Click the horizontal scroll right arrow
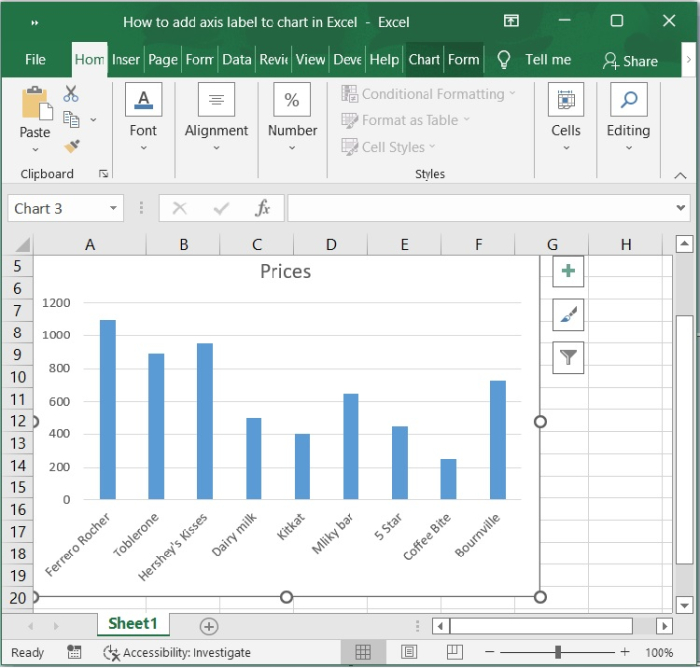The height and width of the screenshot is (668, 700). tap(664, 626)
